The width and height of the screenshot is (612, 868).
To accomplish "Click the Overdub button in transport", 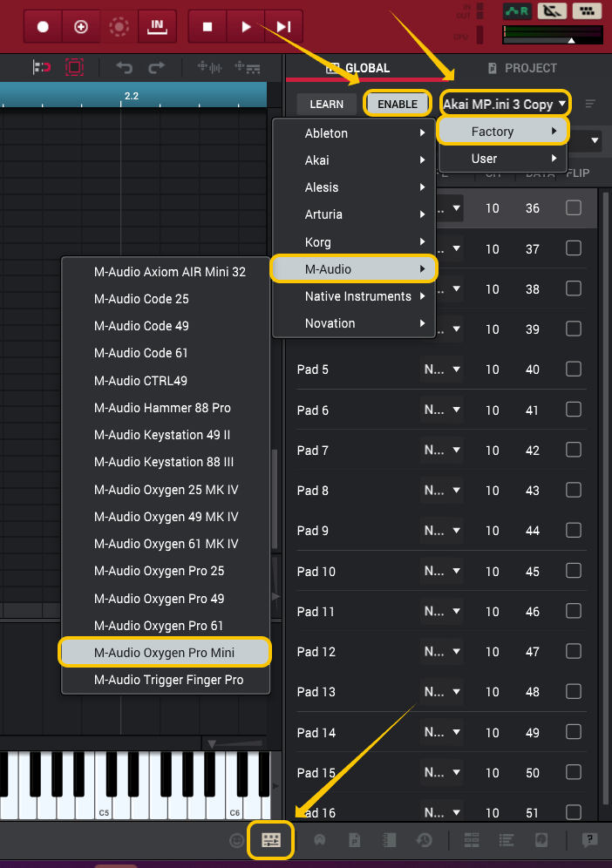I will (x=81, y=26).
